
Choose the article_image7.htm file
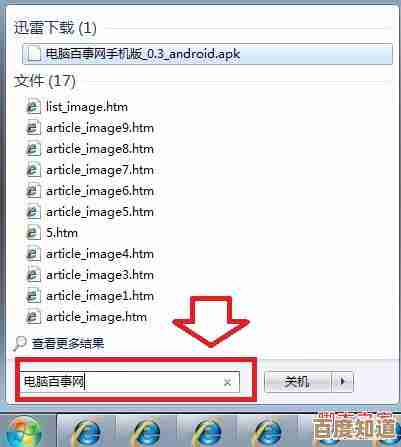tap(100, 170)
